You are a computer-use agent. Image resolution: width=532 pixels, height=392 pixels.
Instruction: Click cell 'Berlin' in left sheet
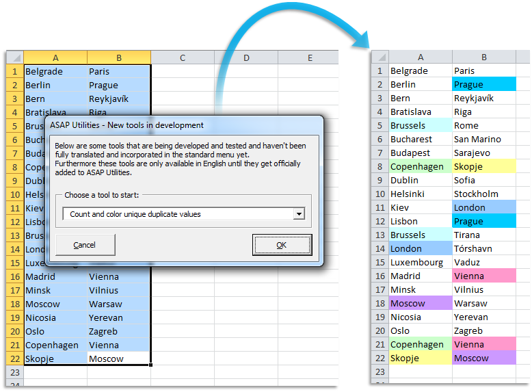(55, 85)
